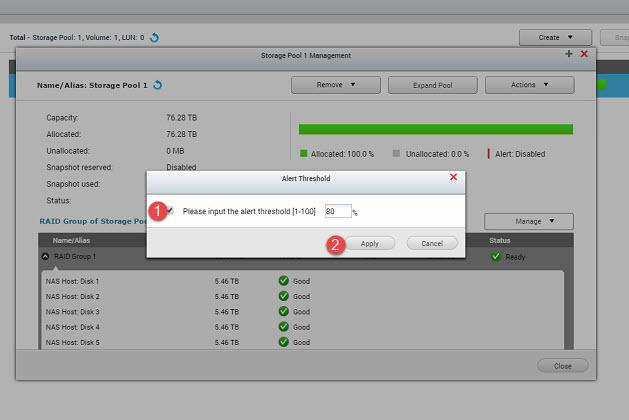Close the Alert Threshold dialog

coord(453,177)
